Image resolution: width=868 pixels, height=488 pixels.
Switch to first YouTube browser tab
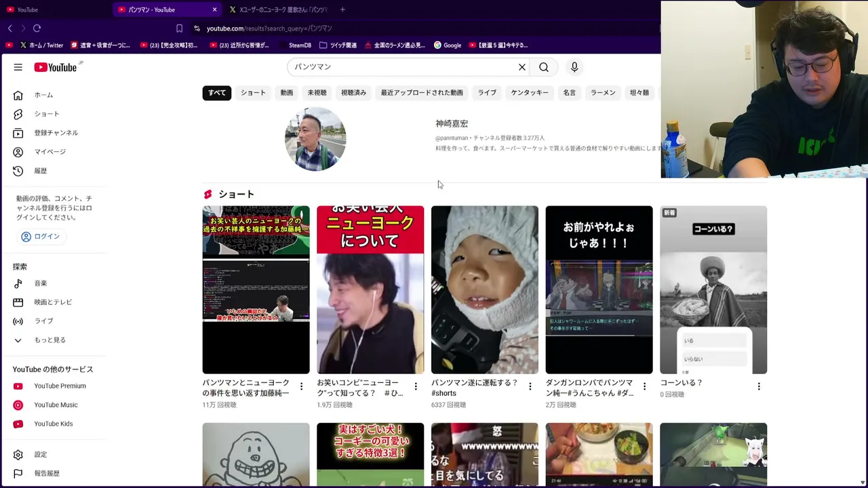click(x=54, y=9)
